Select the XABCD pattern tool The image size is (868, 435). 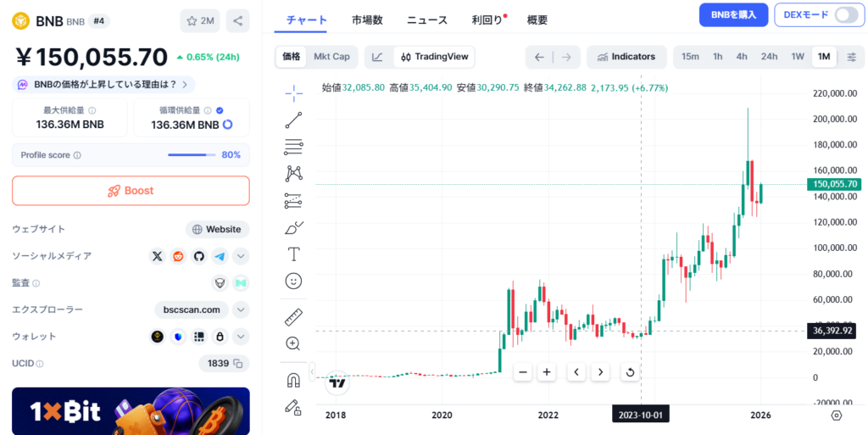[x=293, y=174]
